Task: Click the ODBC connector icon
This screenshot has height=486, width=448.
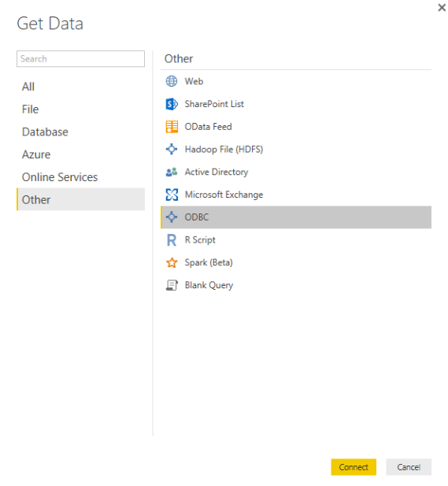Action: point(172,217)
